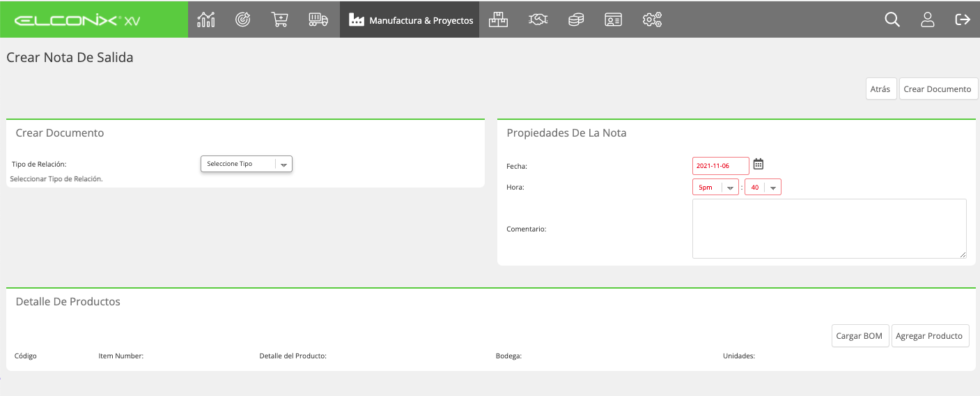Open the minutes dropdown showing 40
Screen dimensions: 980x396
[763, 187]
